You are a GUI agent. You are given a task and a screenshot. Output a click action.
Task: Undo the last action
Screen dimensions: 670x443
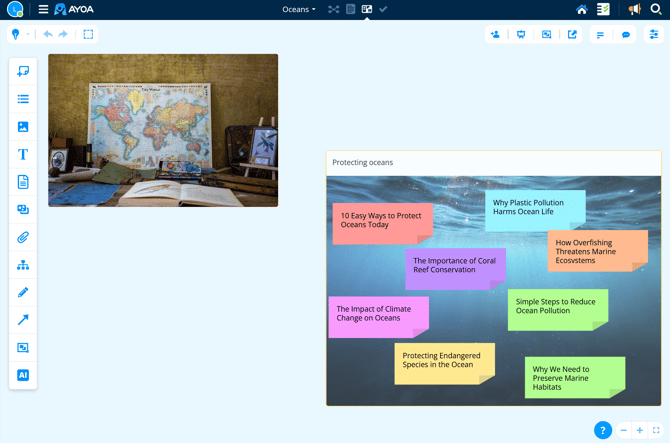click(48, 34)
